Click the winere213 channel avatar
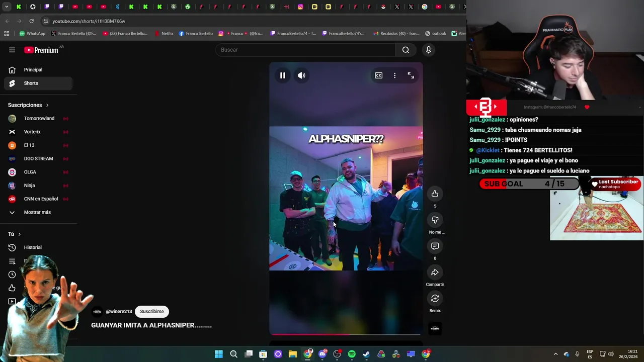 97,311
